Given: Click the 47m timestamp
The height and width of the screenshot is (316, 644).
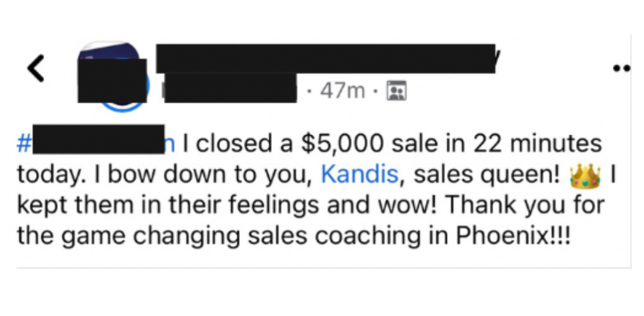Looking at the screenshot, I should [343, 91].
